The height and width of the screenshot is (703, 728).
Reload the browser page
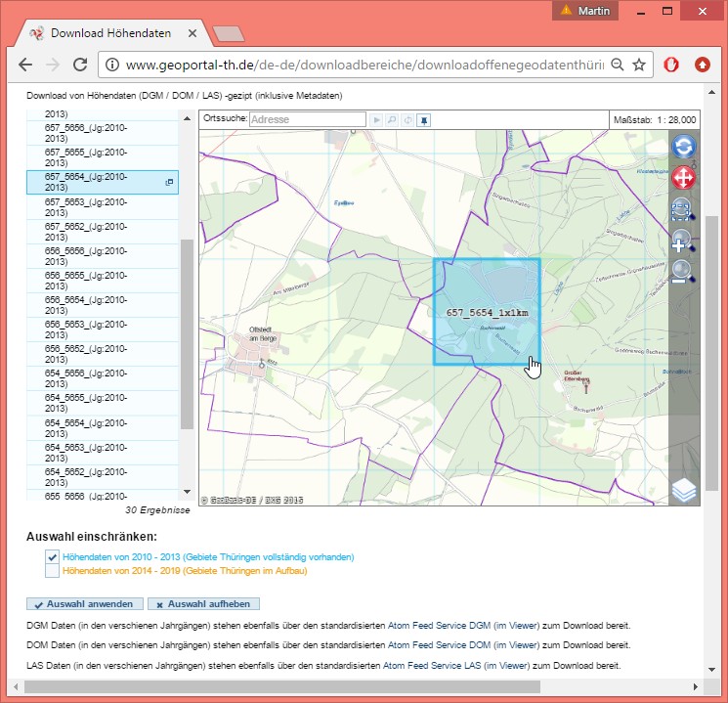pyautogui.click(x=80, y=66)
